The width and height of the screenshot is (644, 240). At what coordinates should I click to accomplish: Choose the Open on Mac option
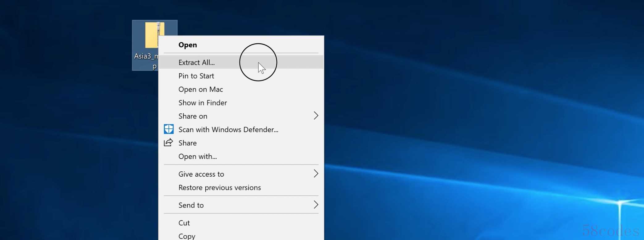click(x=200, y=89)
